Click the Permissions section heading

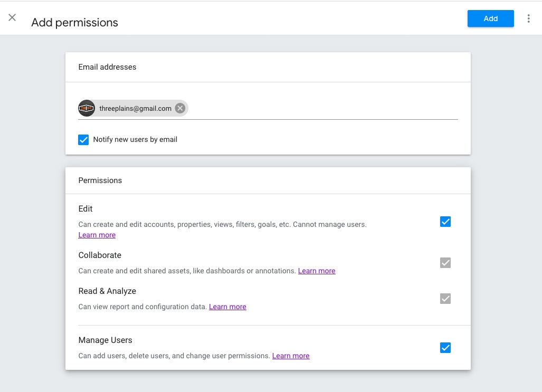(x=100, y=180)
